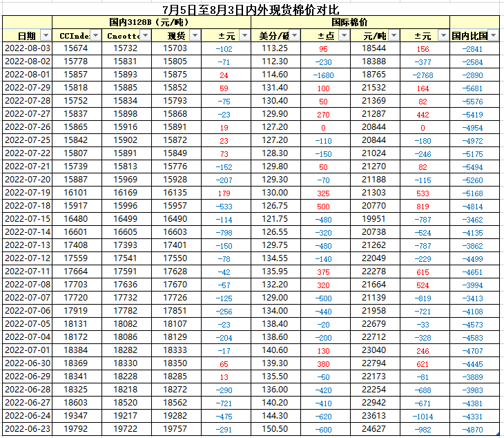Image resolution: width=504 pixels, height=438 pixels.
Task: Select date cell 2022-07-15
Action: click(x=28, y=219)
